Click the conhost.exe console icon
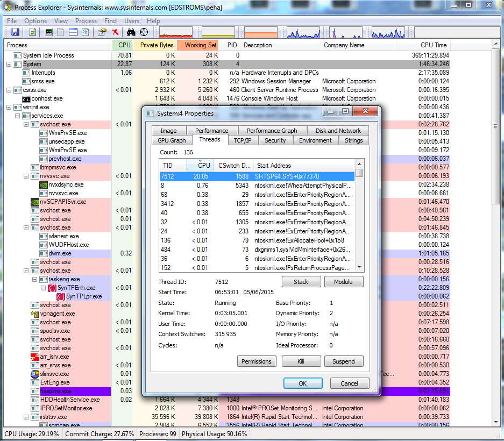 point(26,98)
